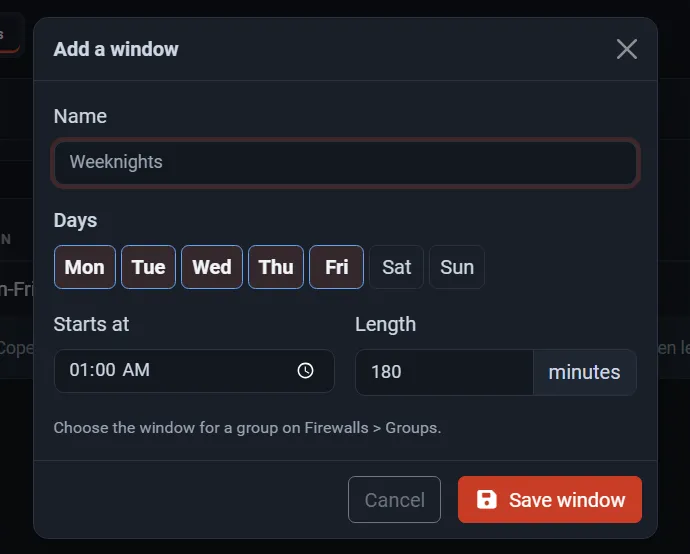Toggle off Wed in Days
Image resolution: width=690 pixels, height=554 pixels.
pyautogui.click(x=212, y=267)
